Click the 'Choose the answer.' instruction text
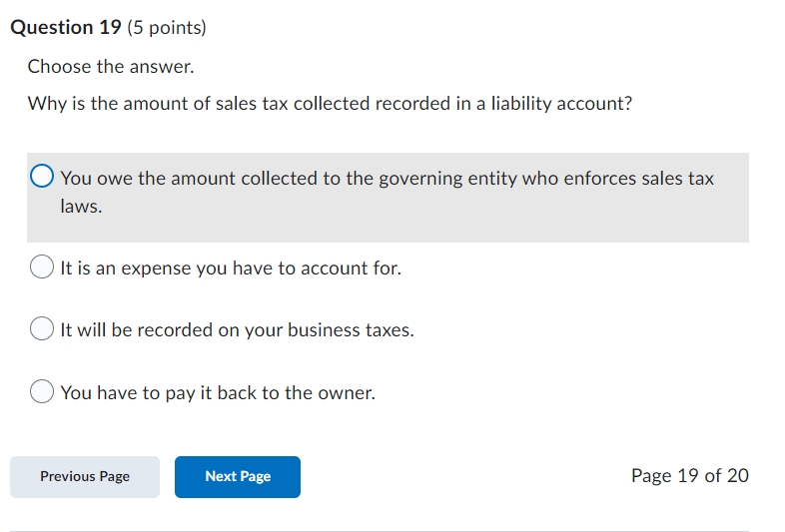Viewport: 785px width, 532px height. [x=111, y=67]
